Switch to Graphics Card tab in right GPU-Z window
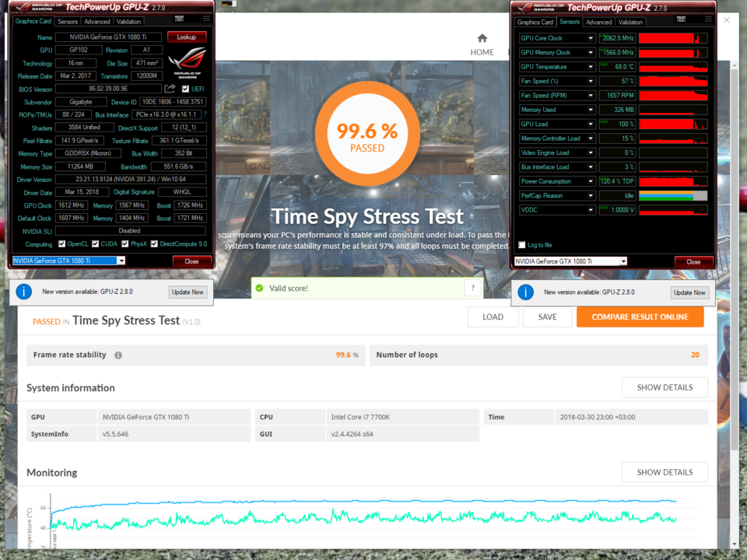 [535, 22]
